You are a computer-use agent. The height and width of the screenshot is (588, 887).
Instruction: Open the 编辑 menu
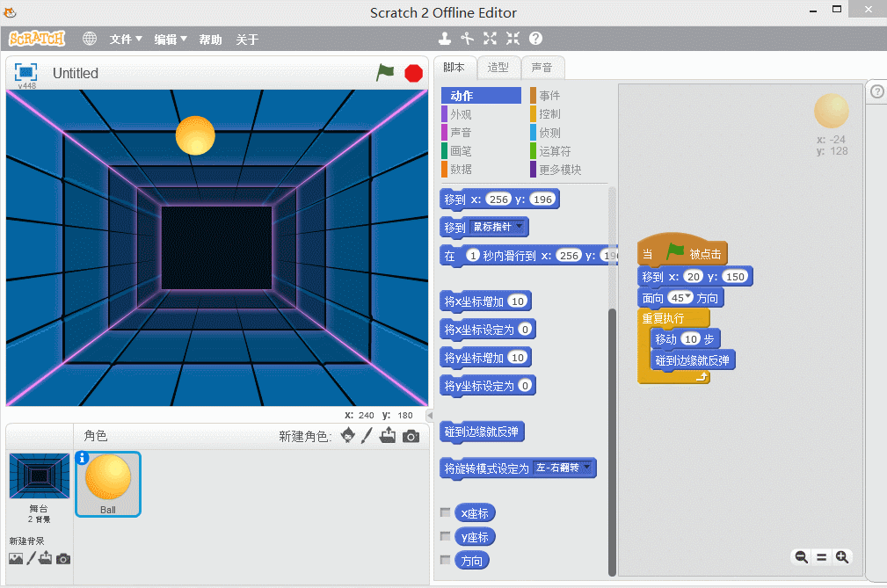coord(171,39)
